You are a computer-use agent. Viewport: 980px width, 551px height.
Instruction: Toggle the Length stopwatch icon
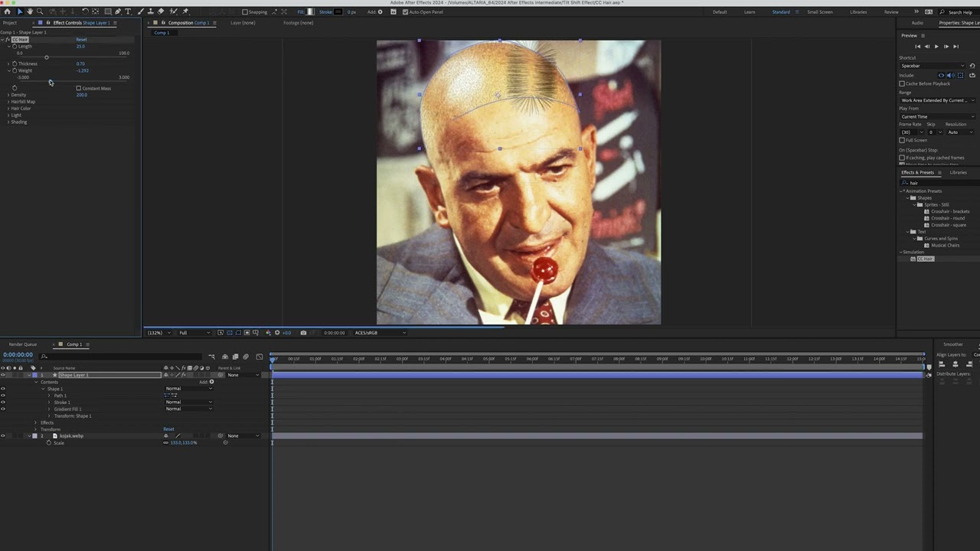pos(15,47)
